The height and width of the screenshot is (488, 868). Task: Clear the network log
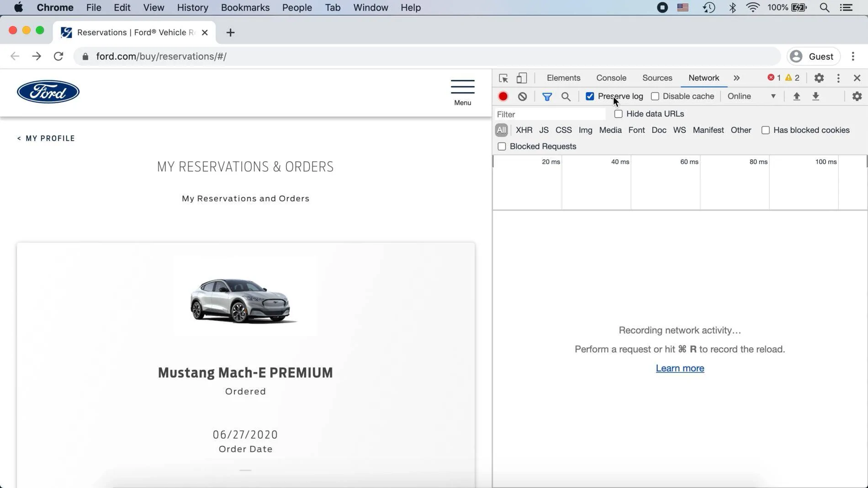(x=523, y=96)
